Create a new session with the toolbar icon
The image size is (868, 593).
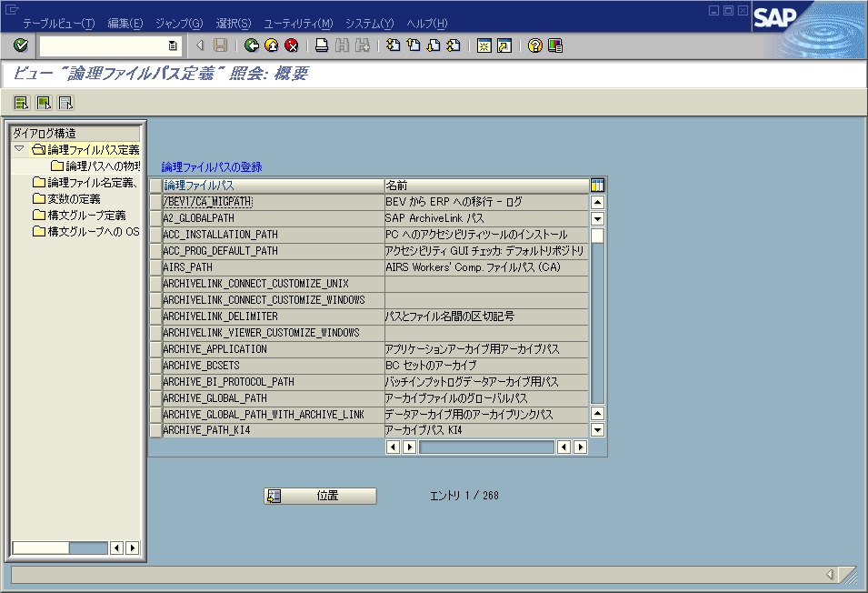[483, 45]
